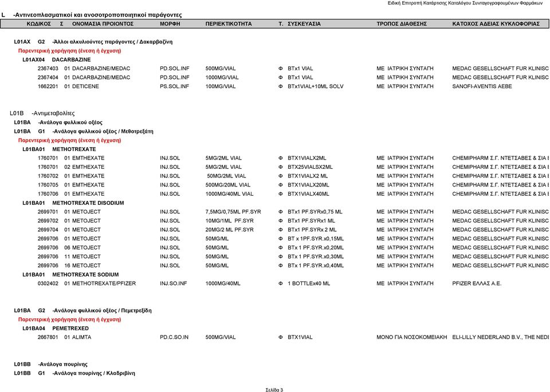Image resolution: width=550 pixels, height=392 pixels.
Task: Select the 100MG/VIAL content value
Action: point(221,86)
